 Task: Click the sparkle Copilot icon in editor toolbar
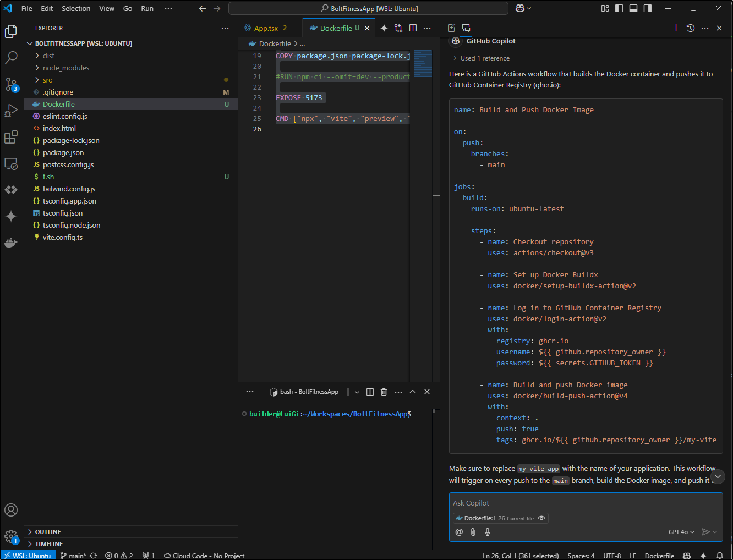click(384, 28)
